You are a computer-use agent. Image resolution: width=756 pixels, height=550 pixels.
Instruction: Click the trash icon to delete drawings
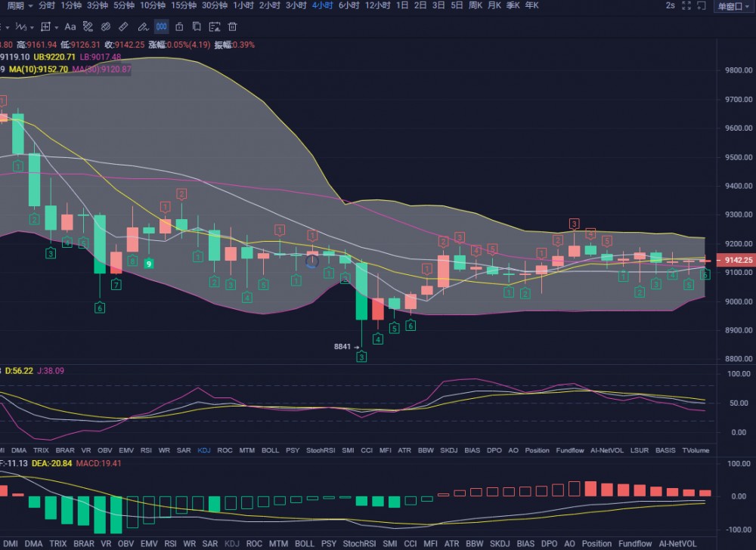pyautogui.click(x=232, y=26)
